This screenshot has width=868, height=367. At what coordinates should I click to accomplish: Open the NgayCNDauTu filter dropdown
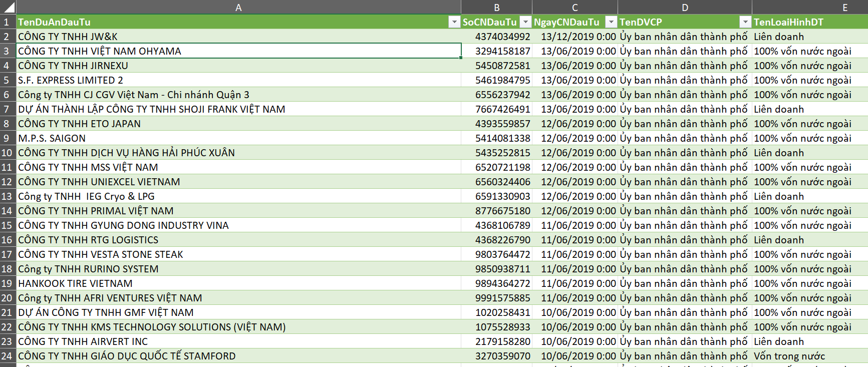[x=611, y=22]
